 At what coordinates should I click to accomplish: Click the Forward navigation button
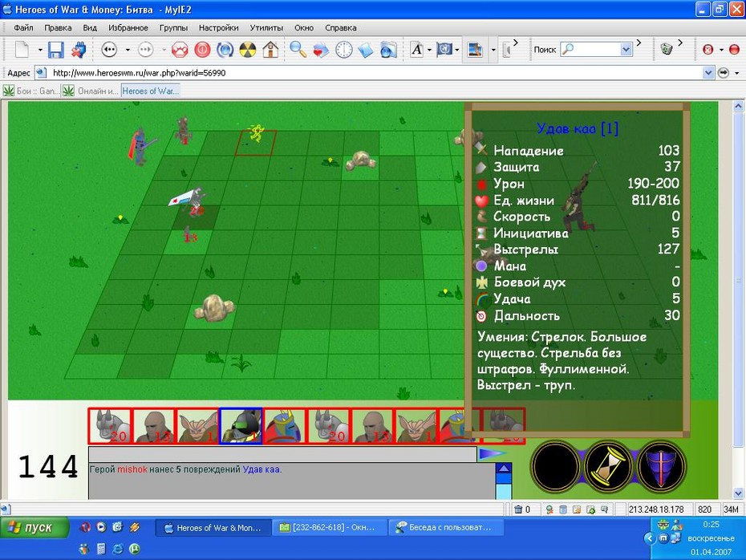coord(145,50)
